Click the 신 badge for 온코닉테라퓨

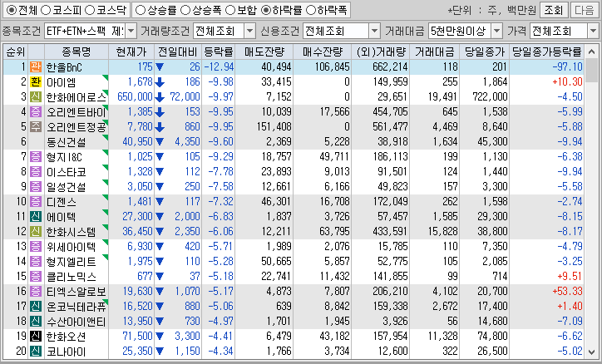click(36, 307)
